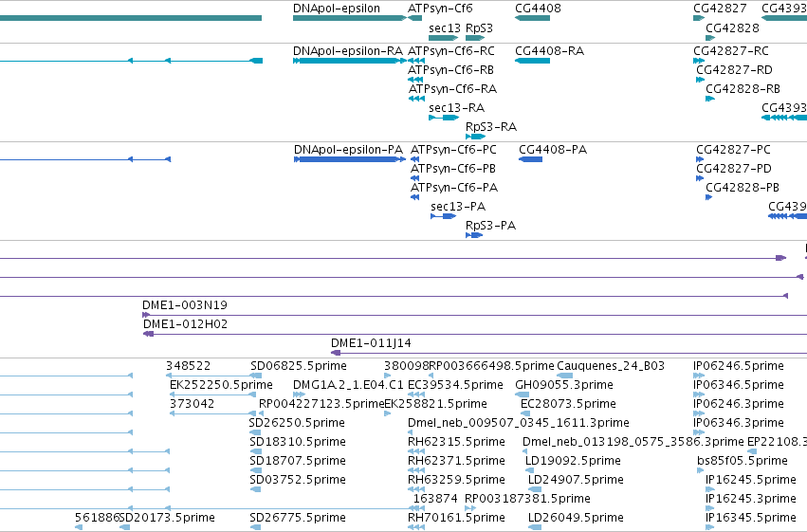Viewport: 807px width, 532px height.
Task: Select EST EC28073.5prime
Action: [x=525, y=414]
